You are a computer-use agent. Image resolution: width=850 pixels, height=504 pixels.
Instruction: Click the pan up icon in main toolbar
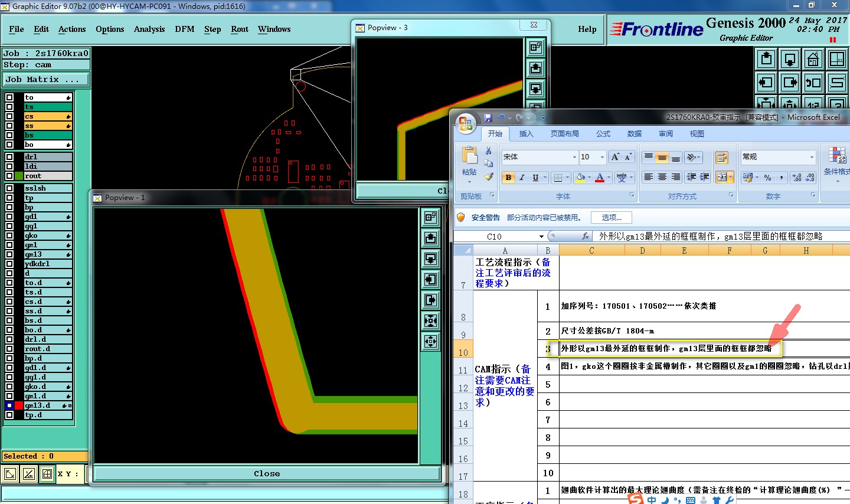click(766, 59)
